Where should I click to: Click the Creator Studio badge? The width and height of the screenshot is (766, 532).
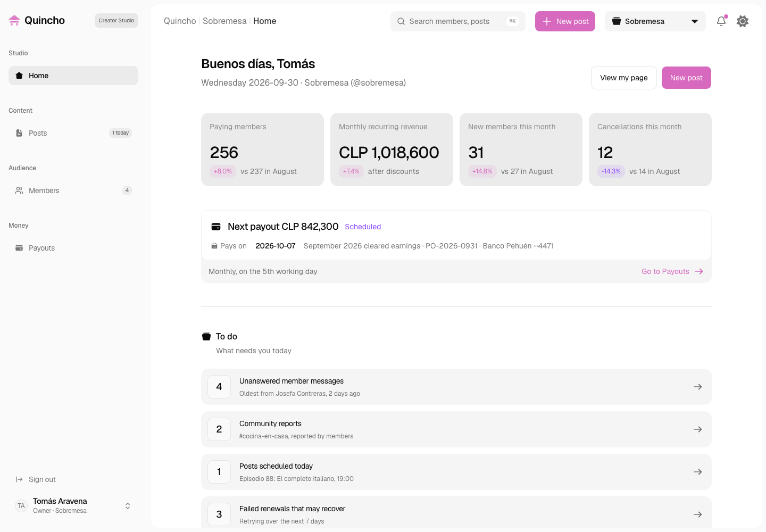116,20
